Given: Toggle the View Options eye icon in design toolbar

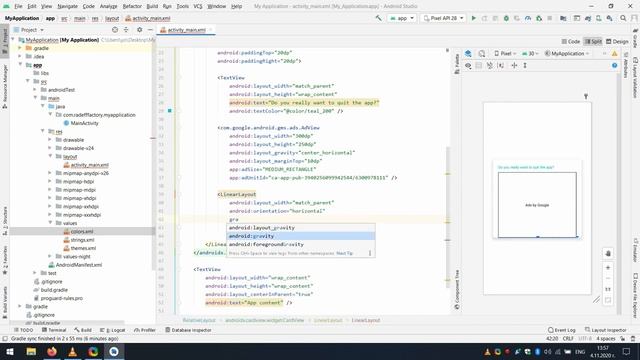Looking at the screenshot, I should coord(468,65).
